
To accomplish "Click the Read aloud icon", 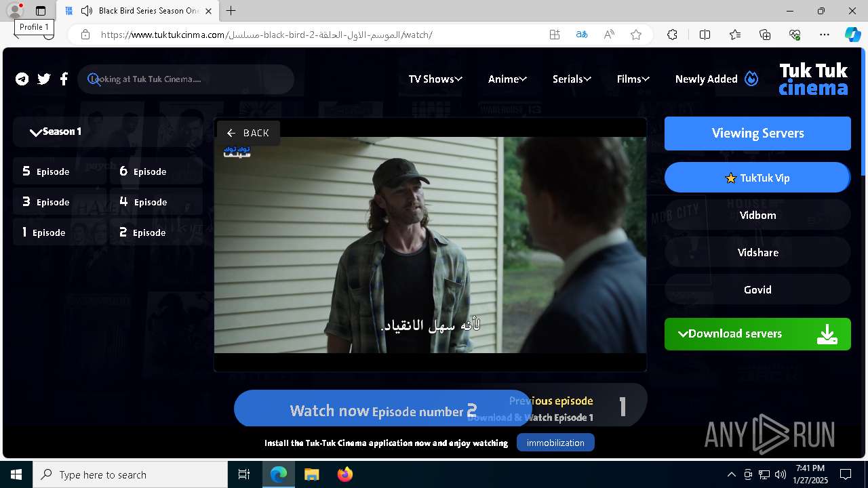I will tap(609, 35).
